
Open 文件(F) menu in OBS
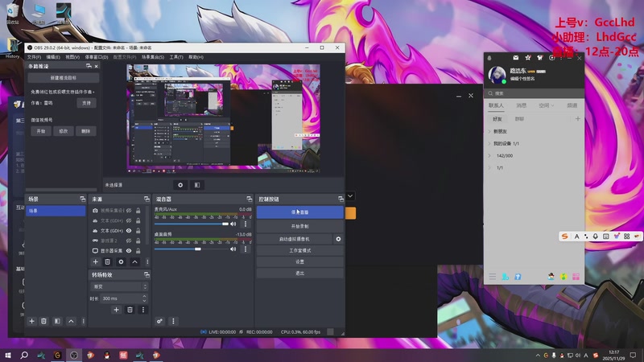point(34,57)
